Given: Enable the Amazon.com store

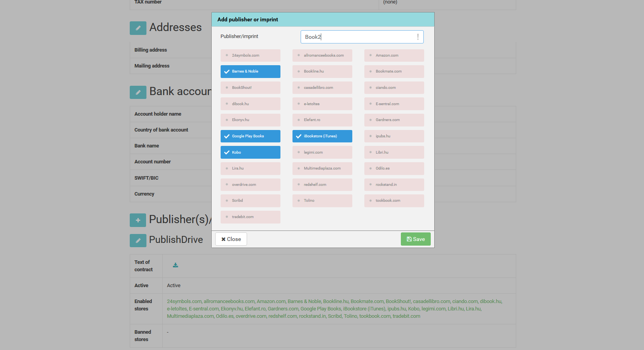Looking at the screenshot, I should click(x=394, y=55).
